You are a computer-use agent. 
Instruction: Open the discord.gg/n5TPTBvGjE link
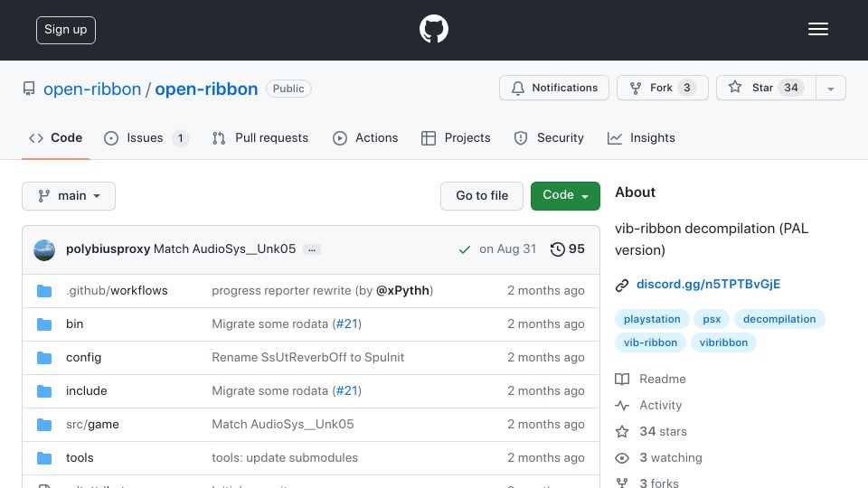point(708,284)
